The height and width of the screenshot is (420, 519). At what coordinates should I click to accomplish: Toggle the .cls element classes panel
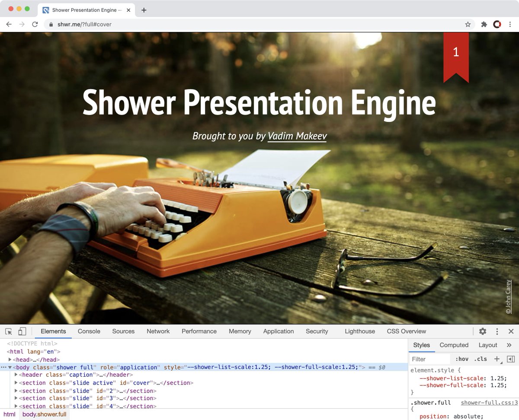click(481, 359)
